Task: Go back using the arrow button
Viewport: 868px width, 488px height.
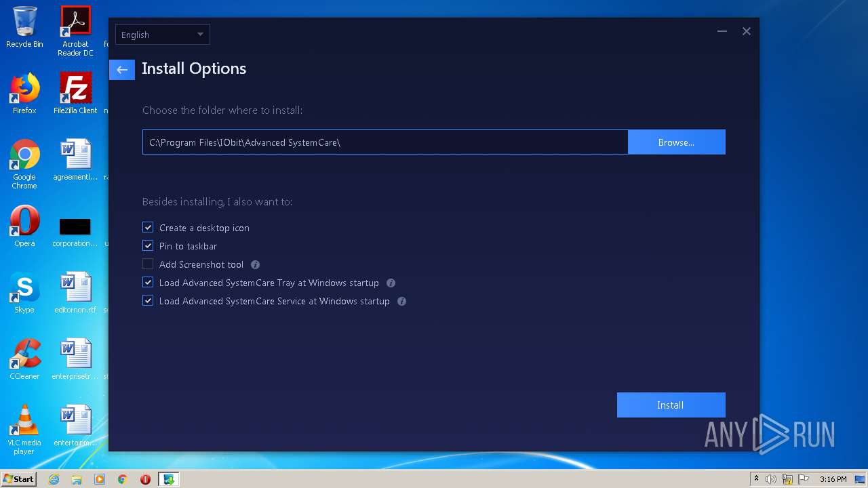Action: (122, 69)
